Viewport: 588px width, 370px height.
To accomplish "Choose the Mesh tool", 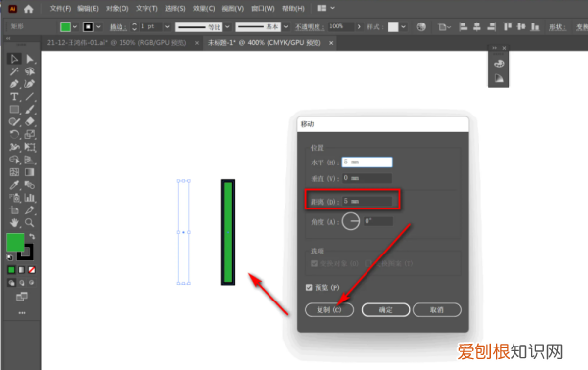I will [x=14, y=172].
